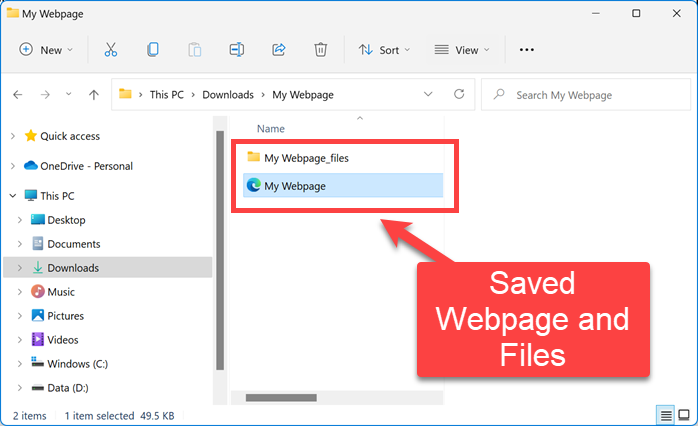Click the Rename icon in toolbar
The height and width of the screenshot is (426, 698).
236,49
